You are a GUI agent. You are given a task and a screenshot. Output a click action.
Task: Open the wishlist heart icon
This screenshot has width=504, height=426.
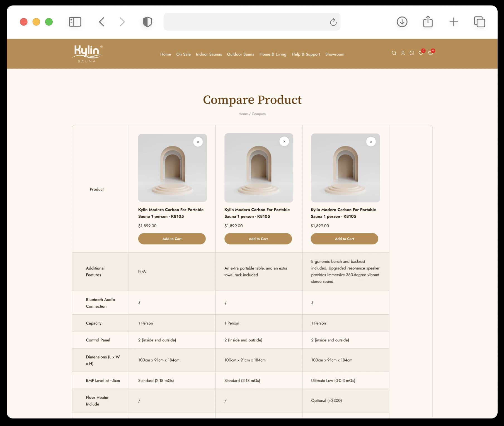[421, 53]
